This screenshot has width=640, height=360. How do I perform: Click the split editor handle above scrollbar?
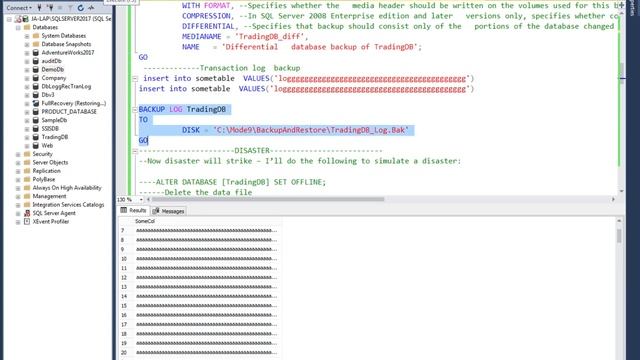click(x=621, y=5)
